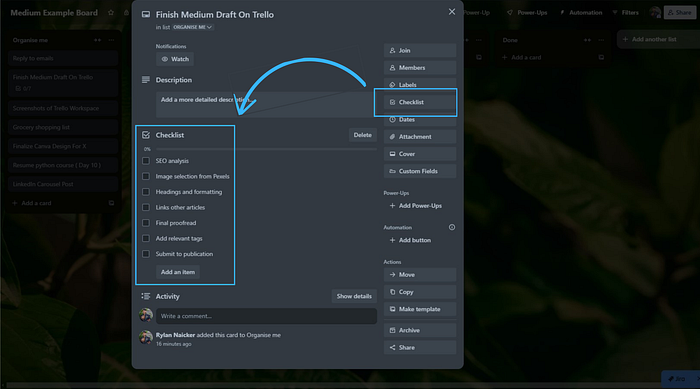
Task: Click the '16 minutes ago' timestamp
Action: [x=174, y=344]
